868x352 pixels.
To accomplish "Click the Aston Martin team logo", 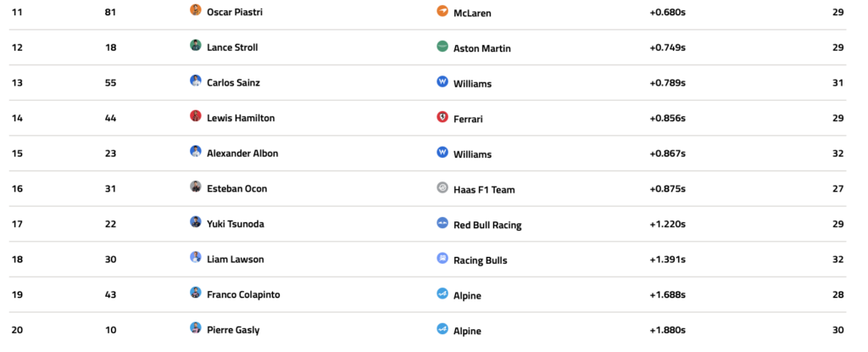I will pos(442,46).
